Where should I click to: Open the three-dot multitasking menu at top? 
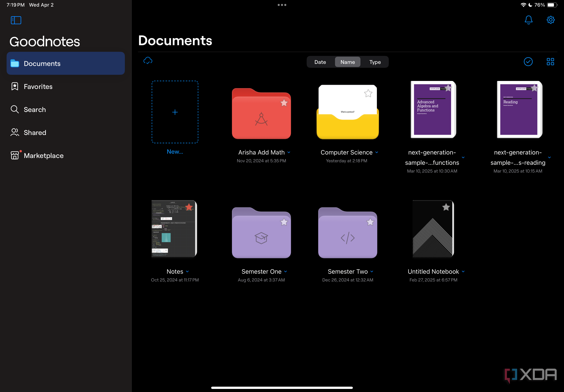click(282, 5)
